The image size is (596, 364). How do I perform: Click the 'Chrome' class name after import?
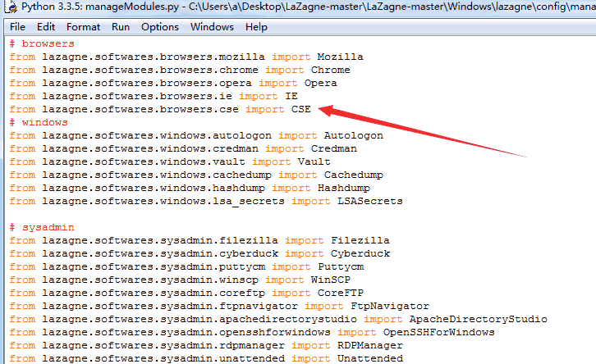[x=330, y=71]
